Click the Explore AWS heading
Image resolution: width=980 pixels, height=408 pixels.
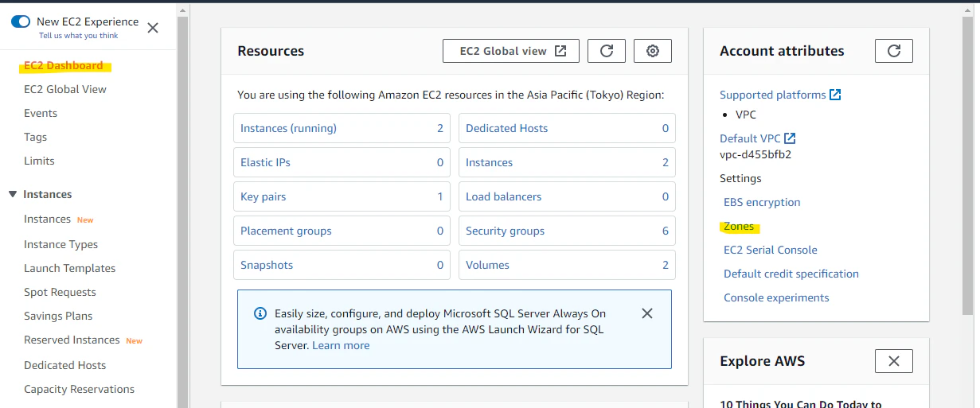pos(763,361)
